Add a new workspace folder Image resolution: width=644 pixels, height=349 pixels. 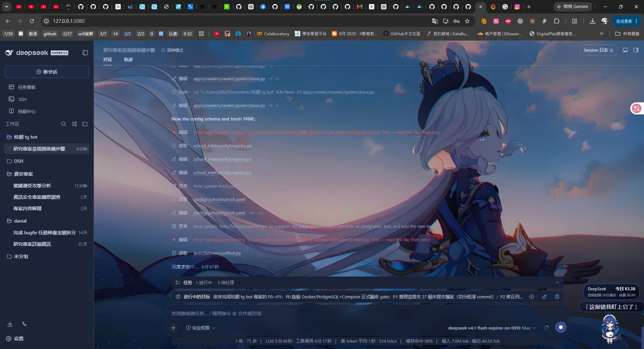click(85, 124)
